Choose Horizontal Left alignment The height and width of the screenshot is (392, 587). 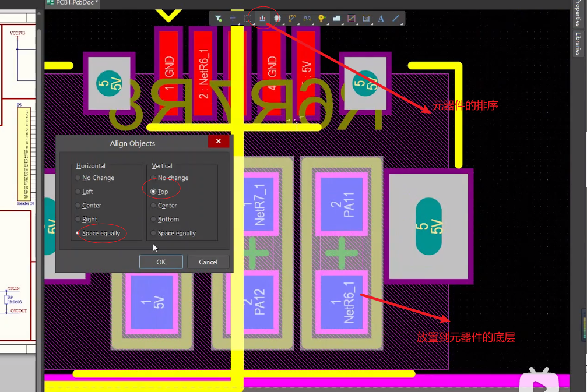click(x=84, y=192)
